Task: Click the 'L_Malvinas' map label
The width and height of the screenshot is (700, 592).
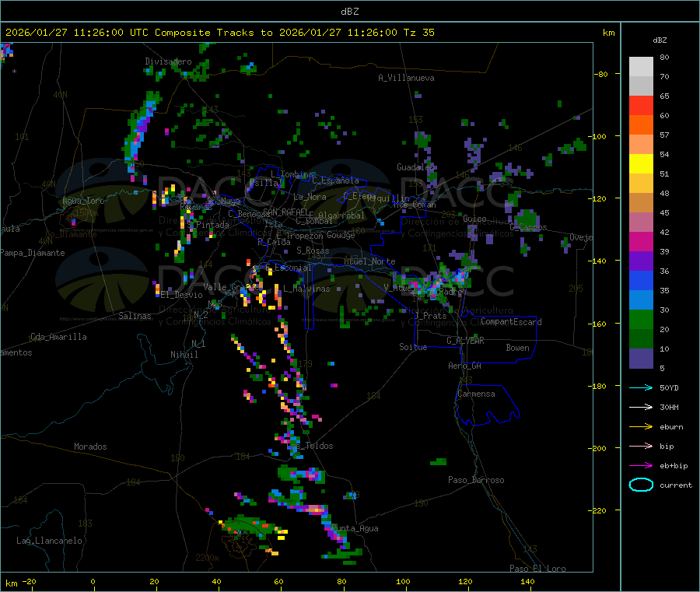Action: 306,289
